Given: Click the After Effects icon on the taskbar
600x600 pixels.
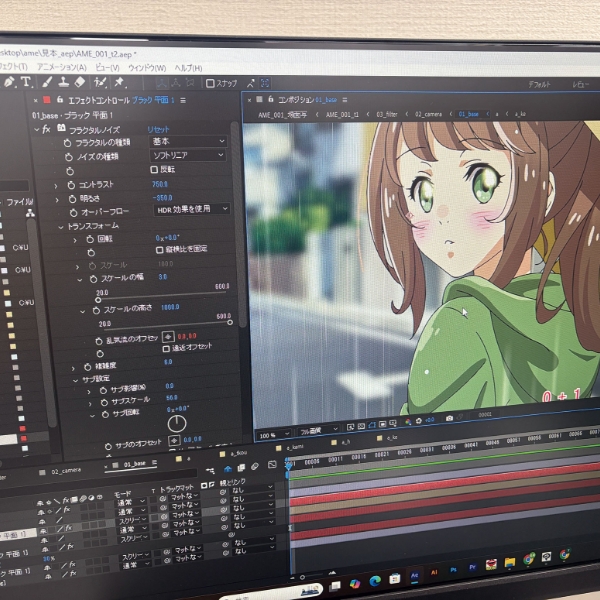Looking at the screenshot, I should [414, 576].
